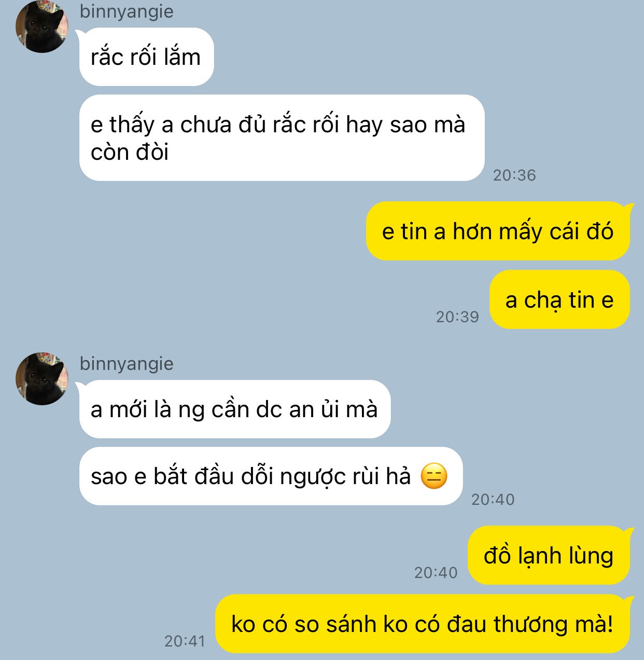The image size is (644, 660).
Task: Select message 'e thấy a chưa đủ rắc rối'
Action: (x=282, y=138)
